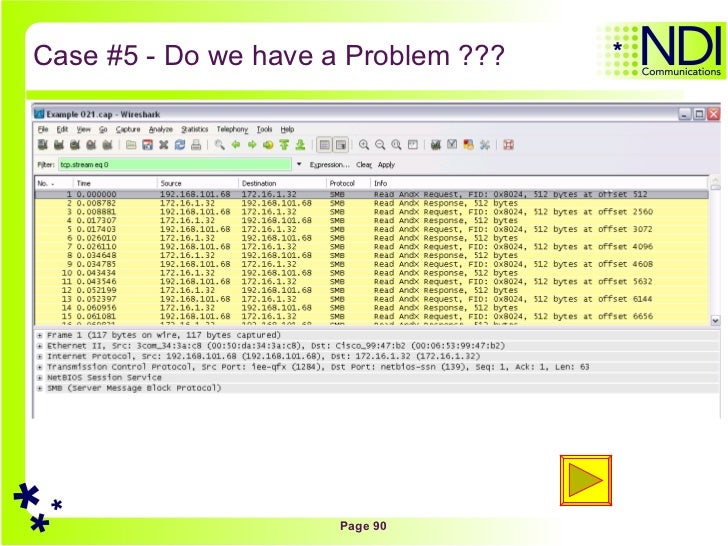Print packets using printer icon
Screen dimensions: 728x546
(x=196, y=145)
